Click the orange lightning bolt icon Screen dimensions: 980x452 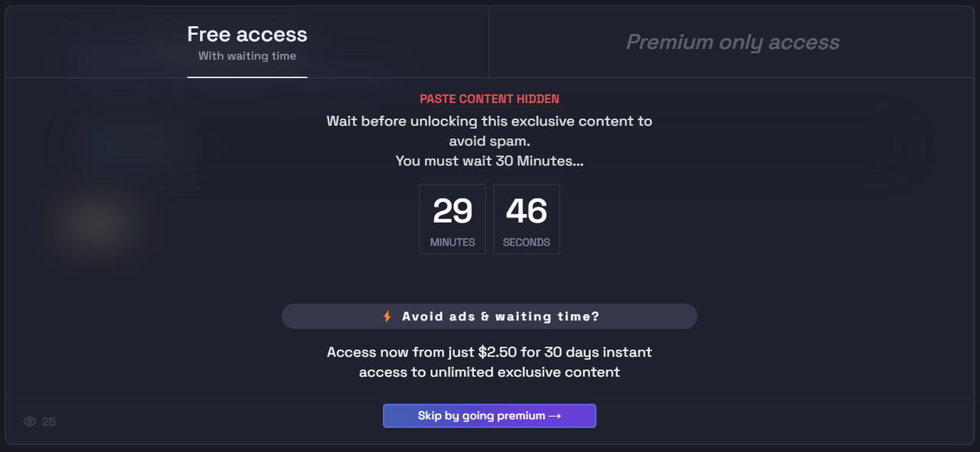click(387, 317)
